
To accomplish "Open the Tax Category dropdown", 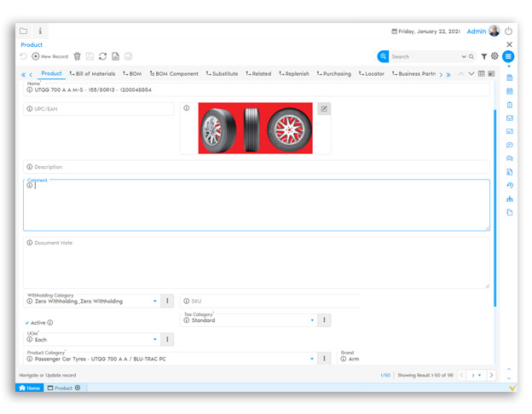I will 312,320.
